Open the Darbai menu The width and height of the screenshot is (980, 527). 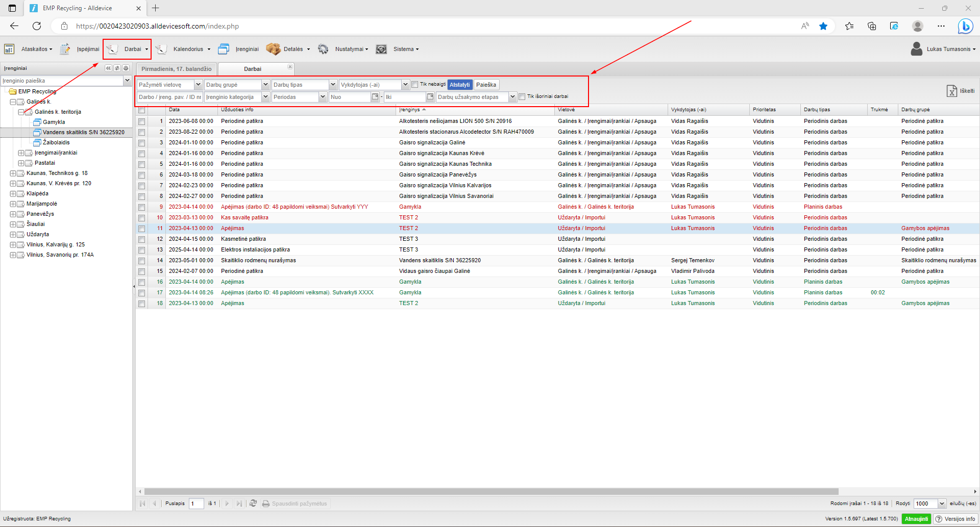point(133,49)
